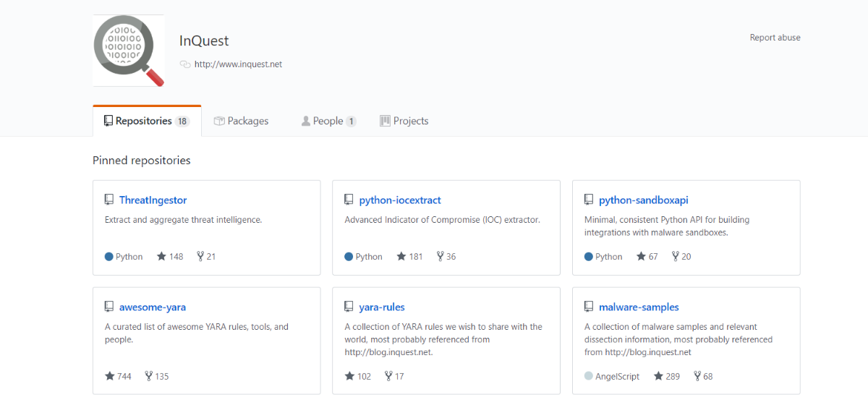View malware-samples star icon 289
The width and height of the screenshot is (868, 413).
click(x=658, y=376)
